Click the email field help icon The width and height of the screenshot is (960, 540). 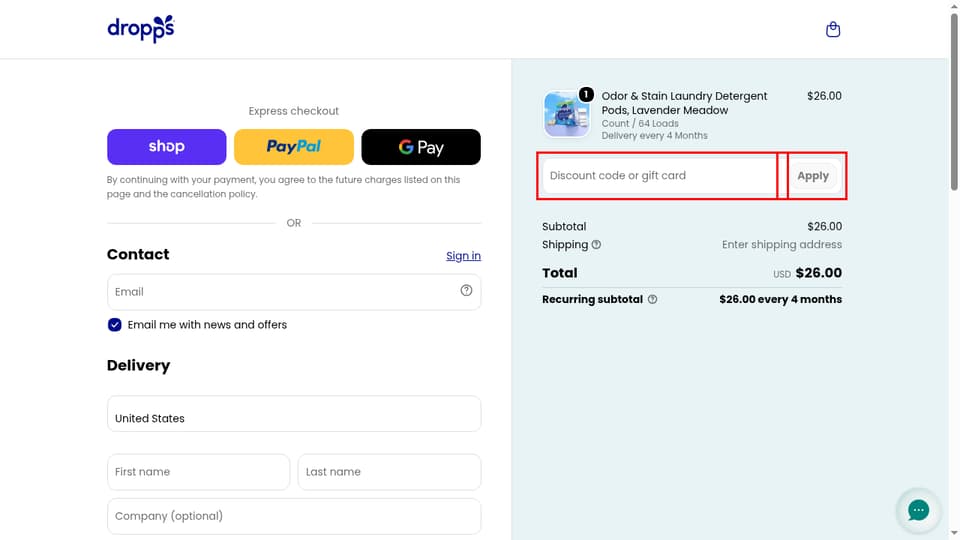tap(466, 291)
